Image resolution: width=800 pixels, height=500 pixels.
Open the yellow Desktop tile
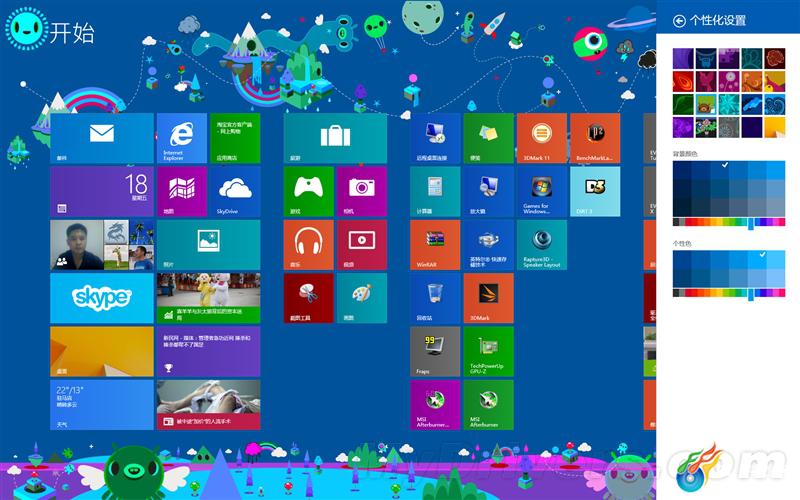[x=102, y=352]
